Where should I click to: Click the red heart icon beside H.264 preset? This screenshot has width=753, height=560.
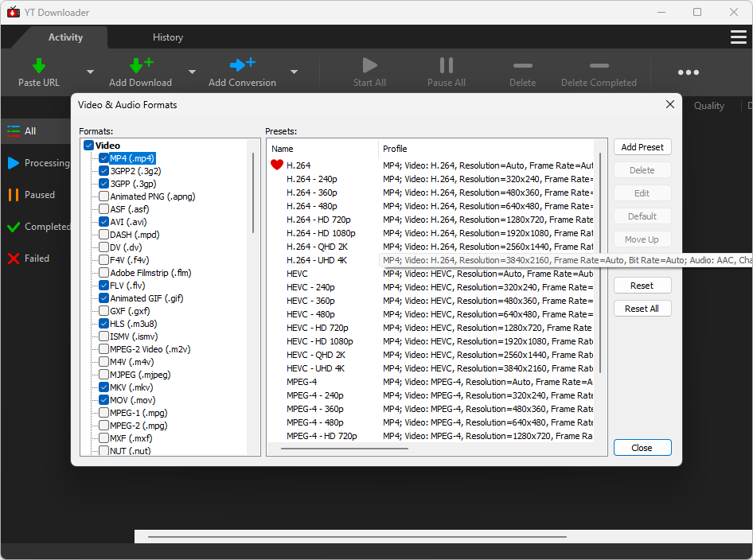[x=277, y=165]
